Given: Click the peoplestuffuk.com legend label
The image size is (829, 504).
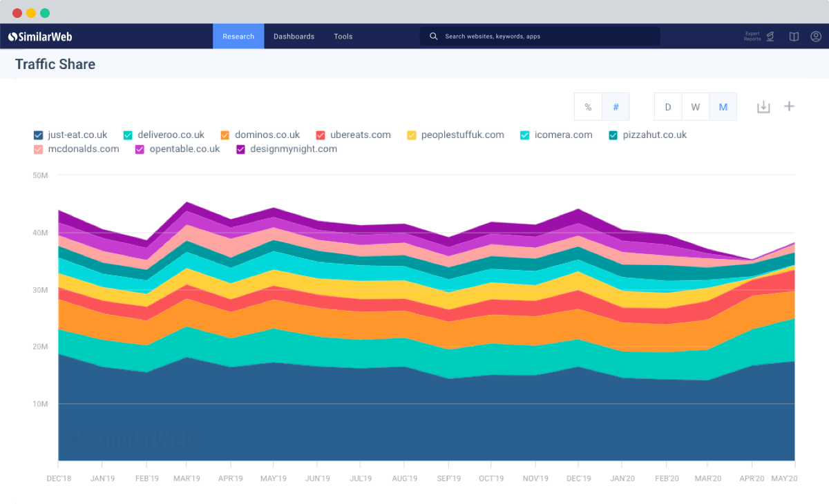Looking at the screenshot, I should [463, 135].
